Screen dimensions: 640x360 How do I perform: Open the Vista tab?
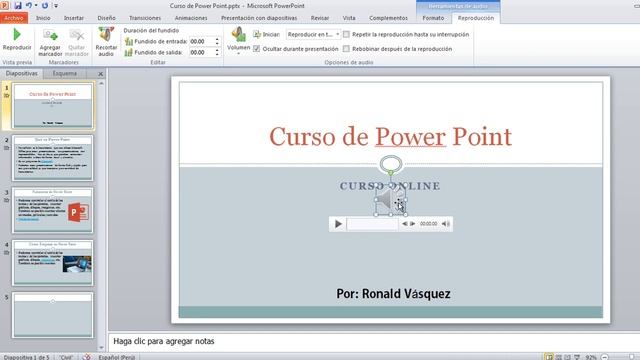pyautogui.click(x=349, y=18)
